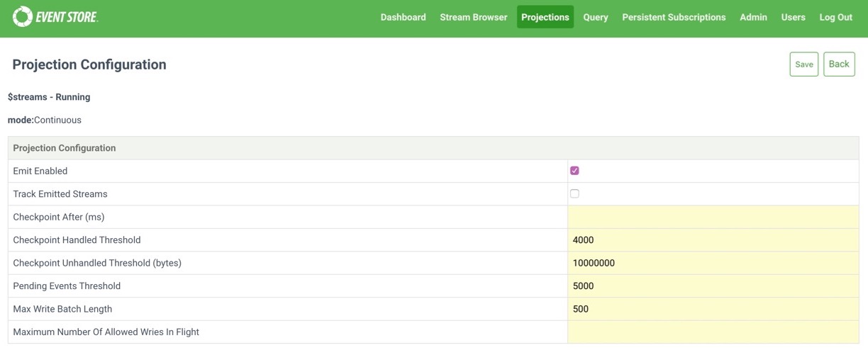
Task: Open the Admin section
Action: [753, 17]
